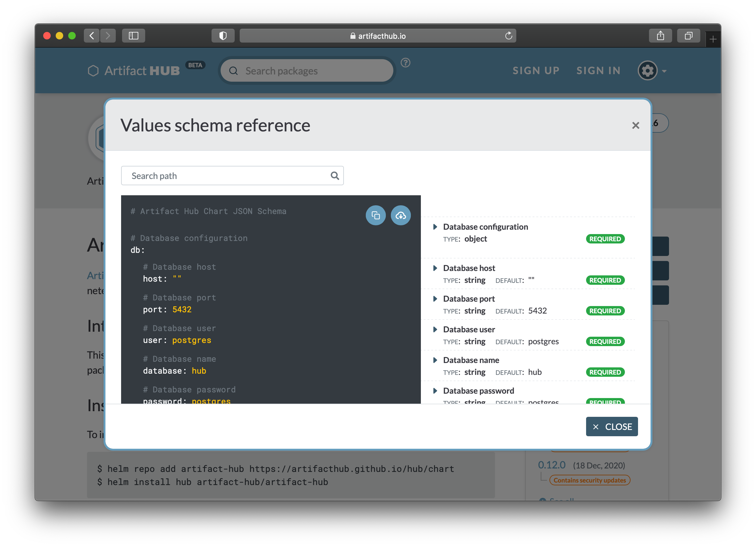Expand the Database configuration entry

435,227
